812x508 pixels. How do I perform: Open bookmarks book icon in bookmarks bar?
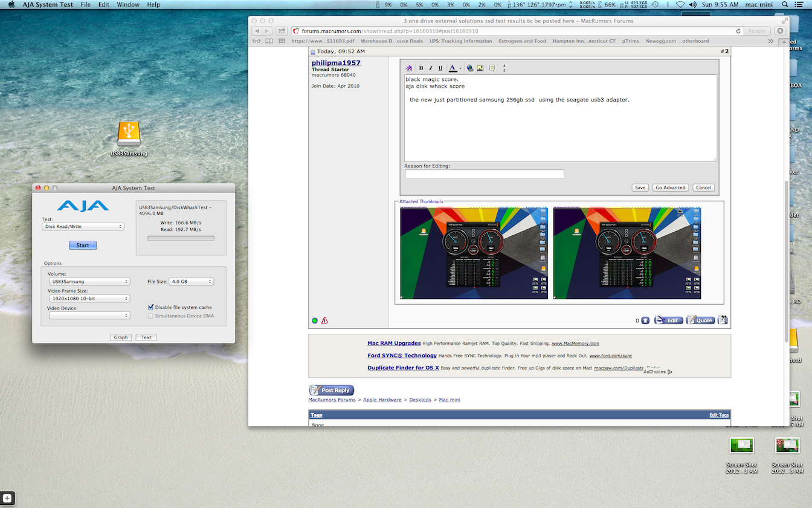(269, 41)
